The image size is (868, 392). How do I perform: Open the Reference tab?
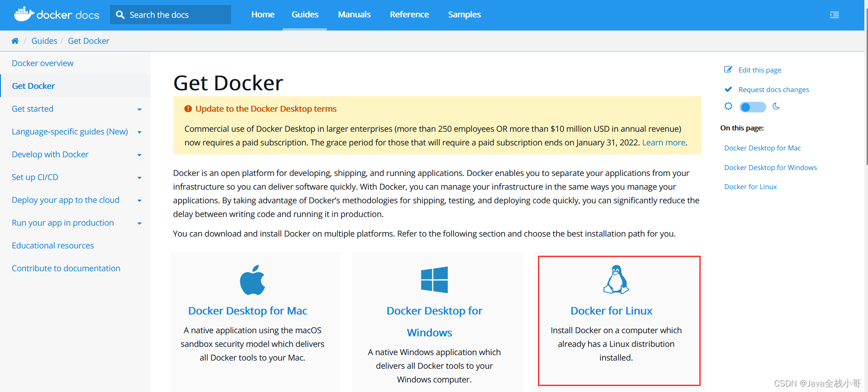pos(409,15)
